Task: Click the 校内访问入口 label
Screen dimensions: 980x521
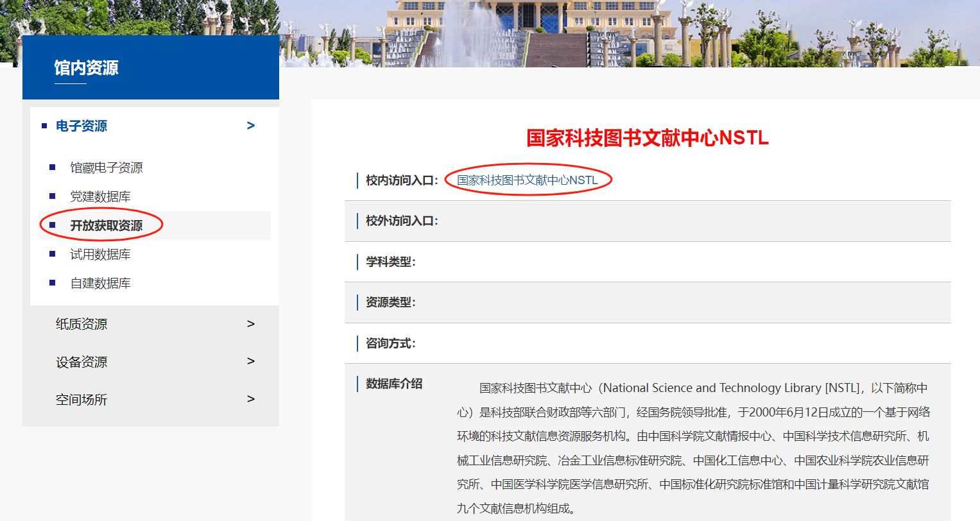Action: (402, 180)
